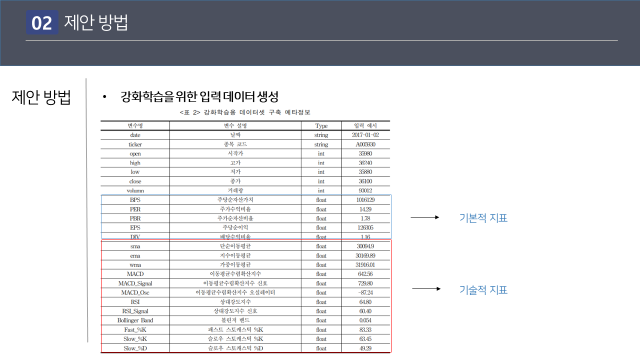640x360 pixels.
Task: Click the RSI variable cell
Action: (135, 302)
